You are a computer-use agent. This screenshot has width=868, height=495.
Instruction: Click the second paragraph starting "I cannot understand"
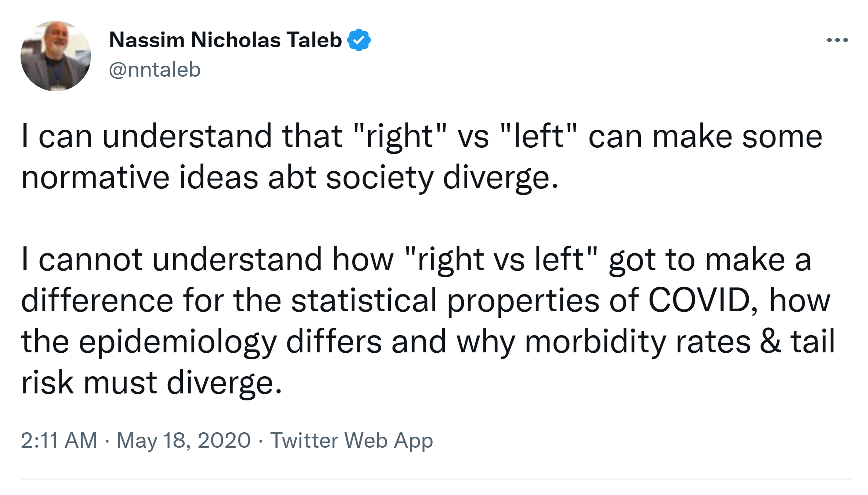pyautogui.click(x=426, y=320)
